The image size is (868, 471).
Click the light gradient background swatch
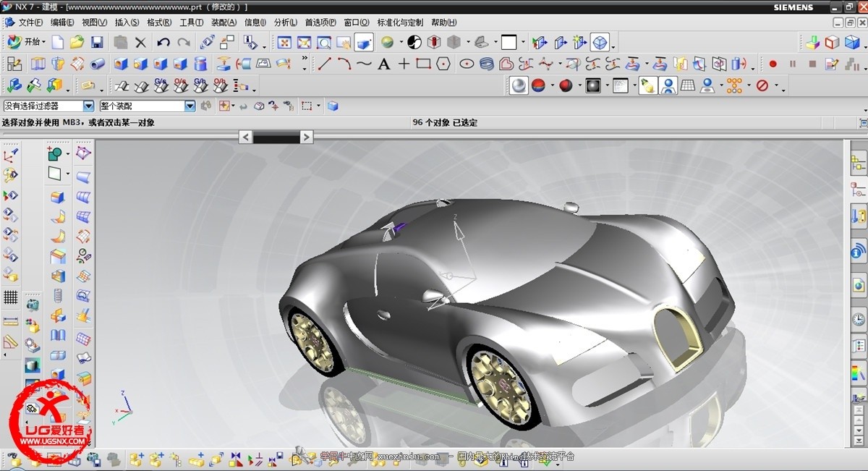620,86
